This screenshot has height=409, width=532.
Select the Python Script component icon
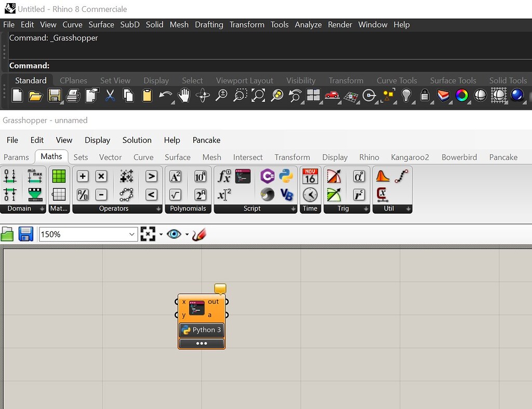286,176
